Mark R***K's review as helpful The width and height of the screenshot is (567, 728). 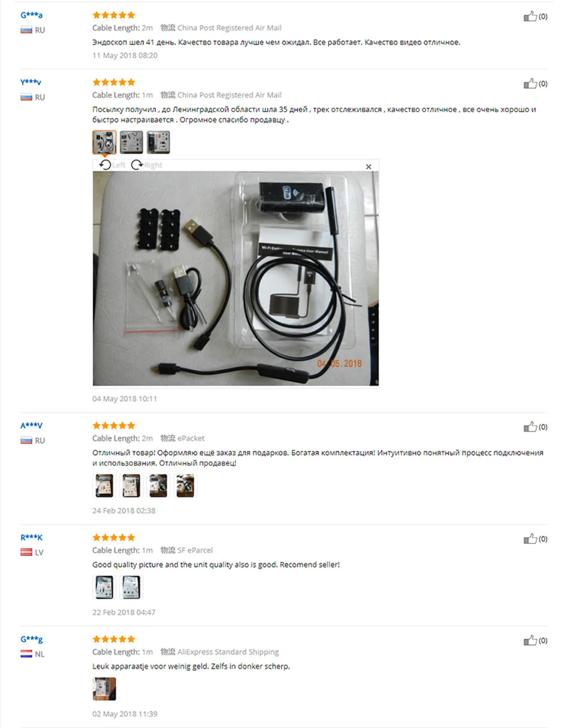pos(530,539)
